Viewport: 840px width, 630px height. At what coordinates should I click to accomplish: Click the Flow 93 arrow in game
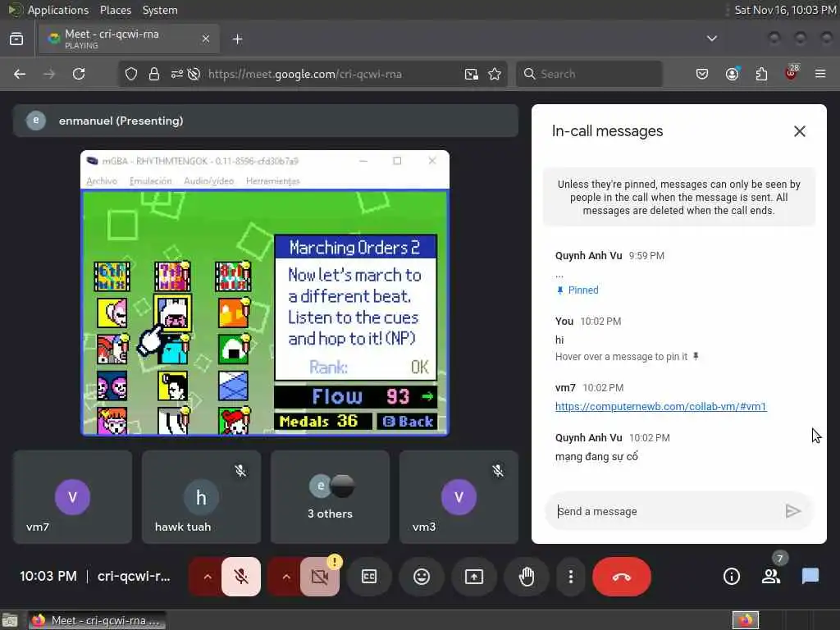coord(427,397)
